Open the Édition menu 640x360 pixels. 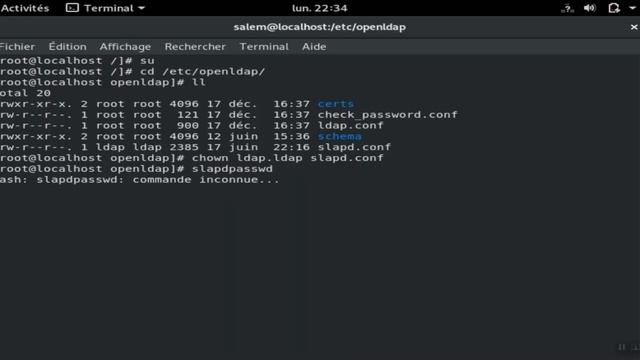(x=67, y=47)
